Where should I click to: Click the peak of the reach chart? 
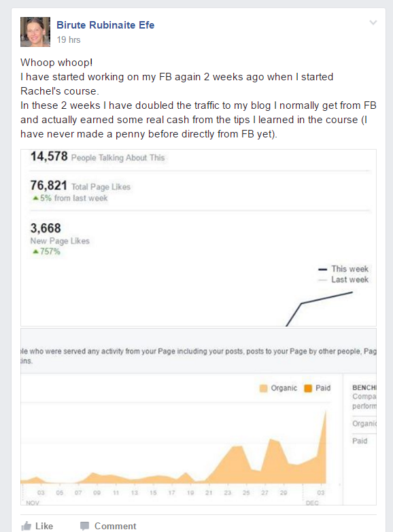point(326,411)
